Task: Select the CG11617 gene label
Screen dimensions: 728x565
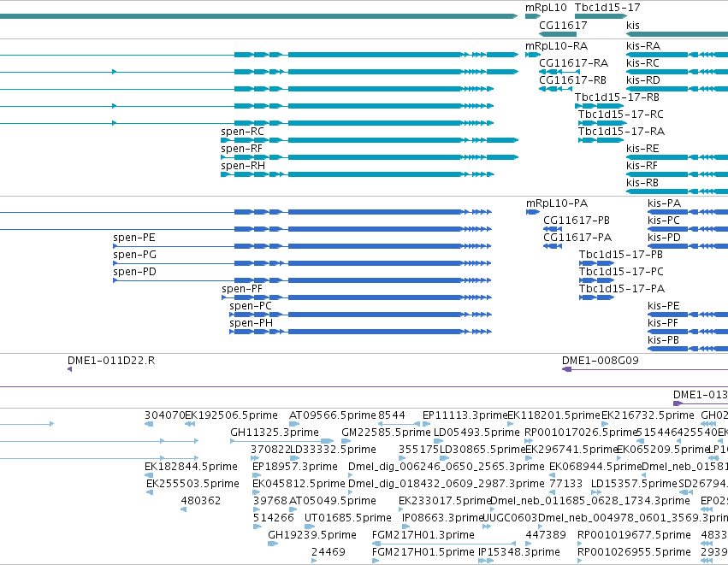Action: (x=563, y=25)
